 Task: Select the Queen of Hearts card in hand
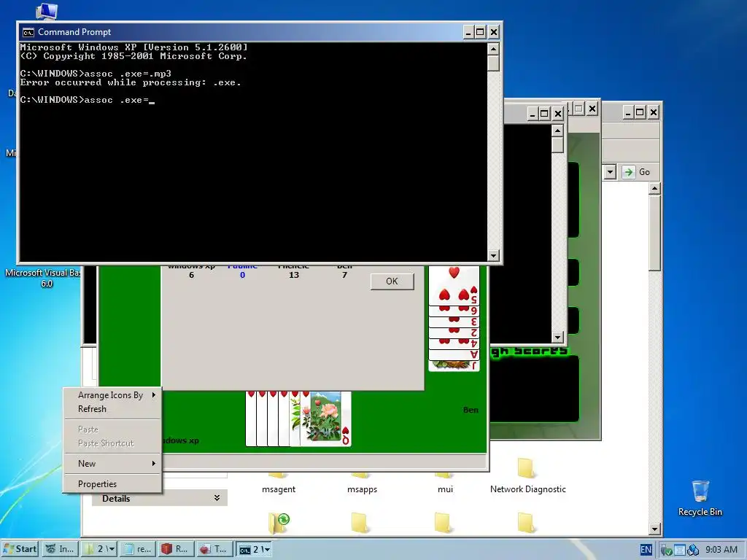[x=328, y=419]
